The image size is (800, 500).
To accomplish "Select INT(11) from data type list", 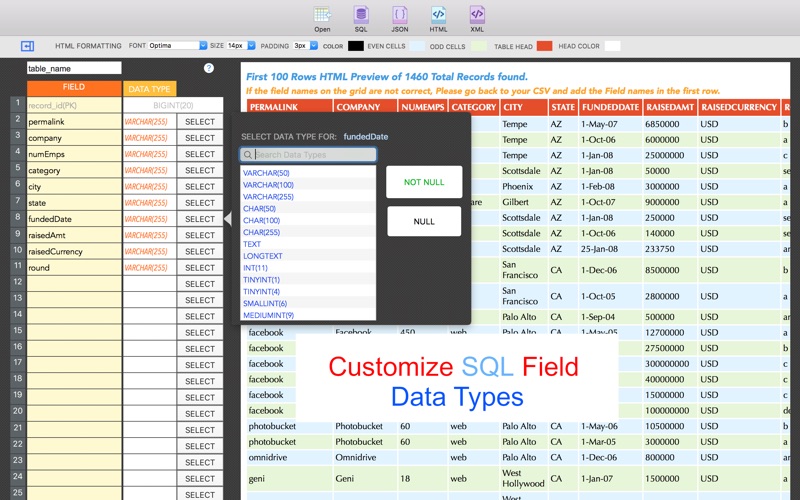I will tap(308, 268).
